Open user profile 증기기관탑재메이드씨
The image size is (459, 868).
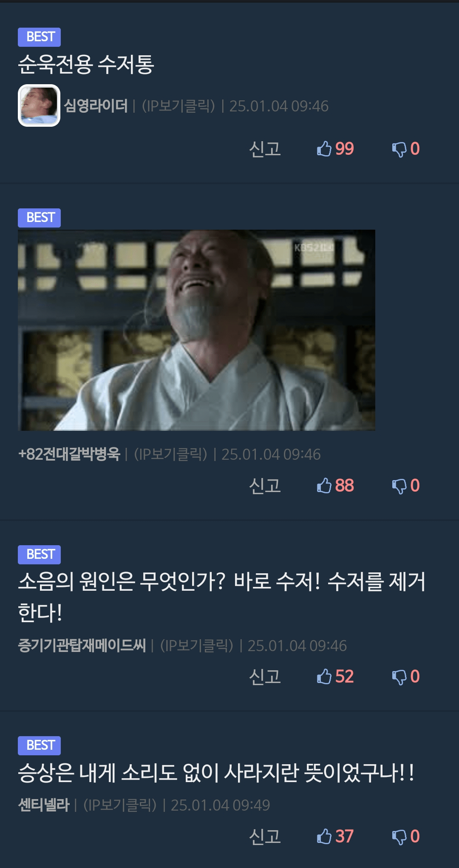click(x=82, y=646)
